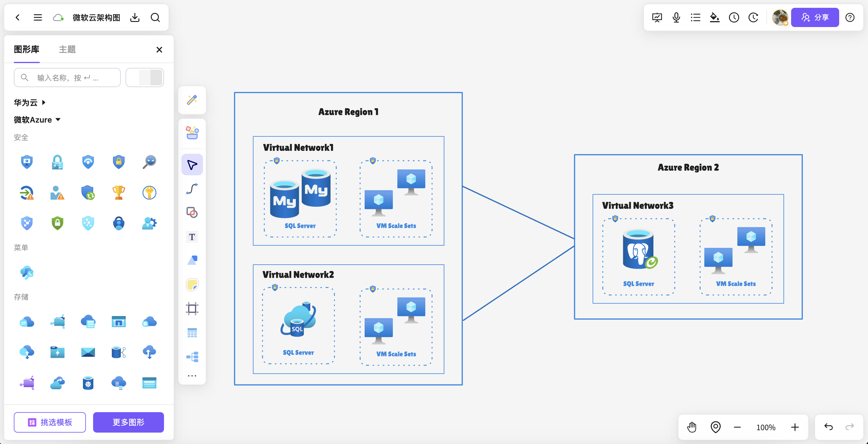Open search with the magnifier icon

tap(155, 17)
